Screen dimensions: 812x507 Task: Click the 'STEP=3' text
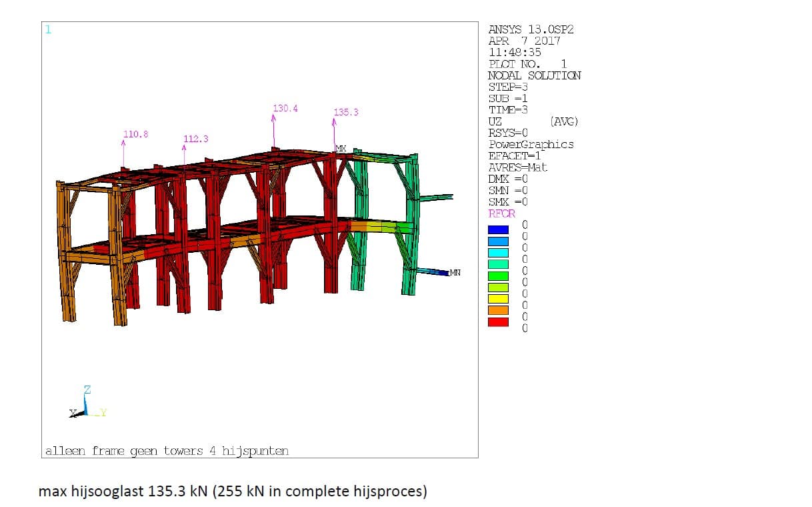click(x=509, y=87)
